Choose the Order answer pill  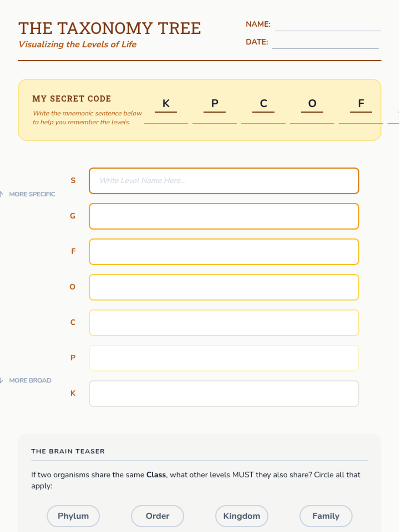pos(157,516)
